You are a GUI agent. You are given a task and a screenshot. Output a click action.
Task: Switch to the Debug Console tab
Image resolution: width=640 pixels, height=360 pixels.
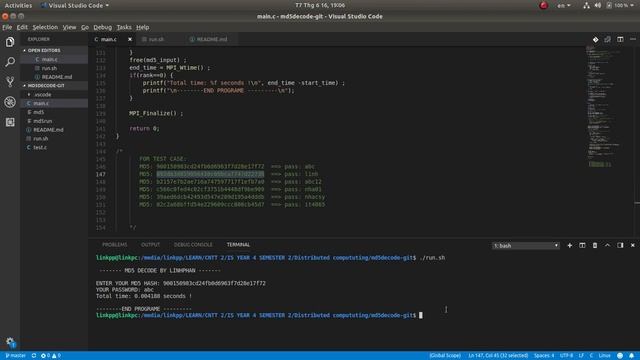[x=193, y=245]
